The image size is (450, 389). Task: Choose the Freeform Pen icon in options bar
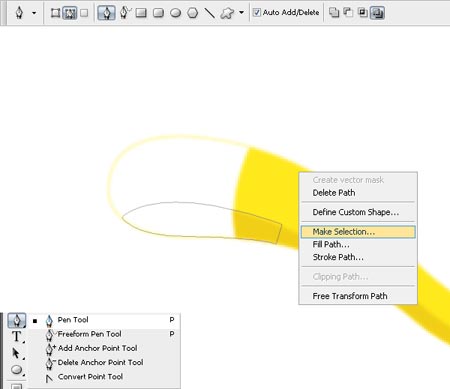[x=125, y=13]
